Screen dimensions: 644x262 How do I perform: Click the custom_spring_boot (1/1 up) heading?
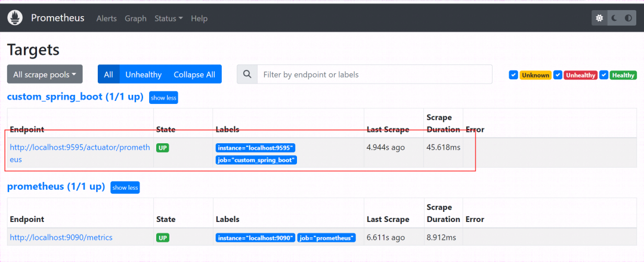tap(75, 97)
